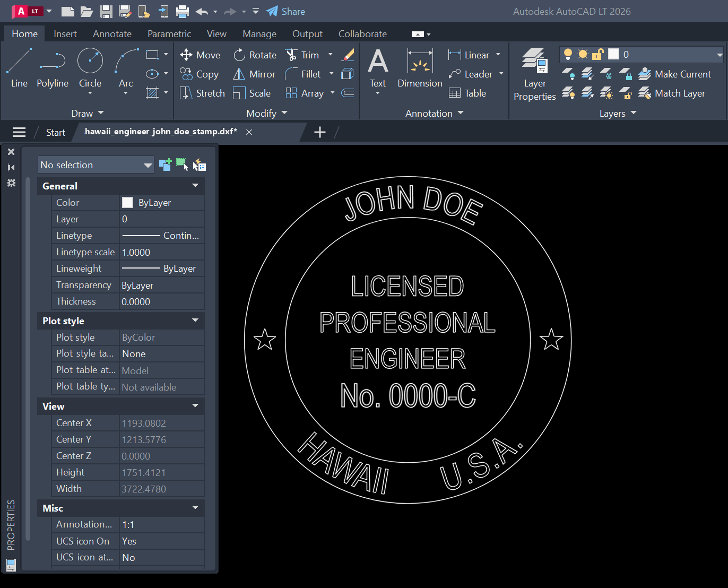
Task: Click the Trim tool
Action: (302, 55)
